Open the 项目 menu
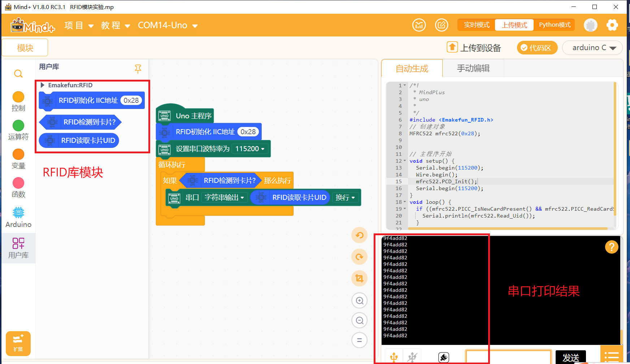The image size is (630, 364). (x=79, y=25)
